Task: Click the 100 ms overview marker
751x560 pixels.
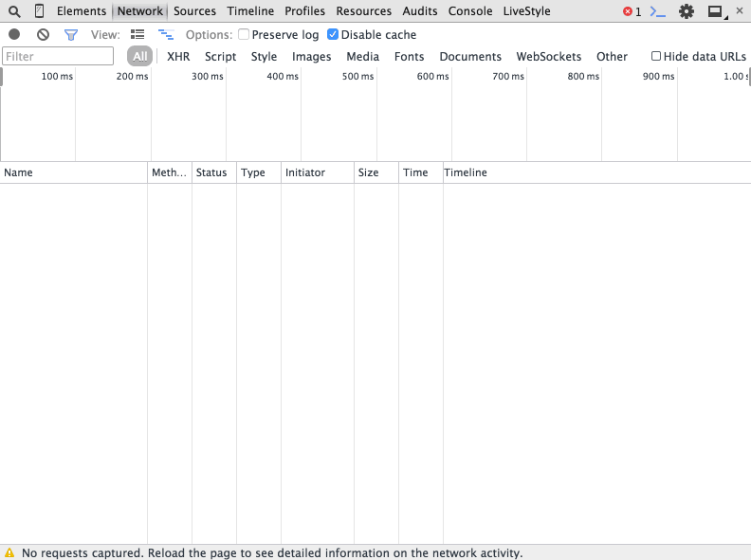Action: pyautogui.click(x=57, y=76)
